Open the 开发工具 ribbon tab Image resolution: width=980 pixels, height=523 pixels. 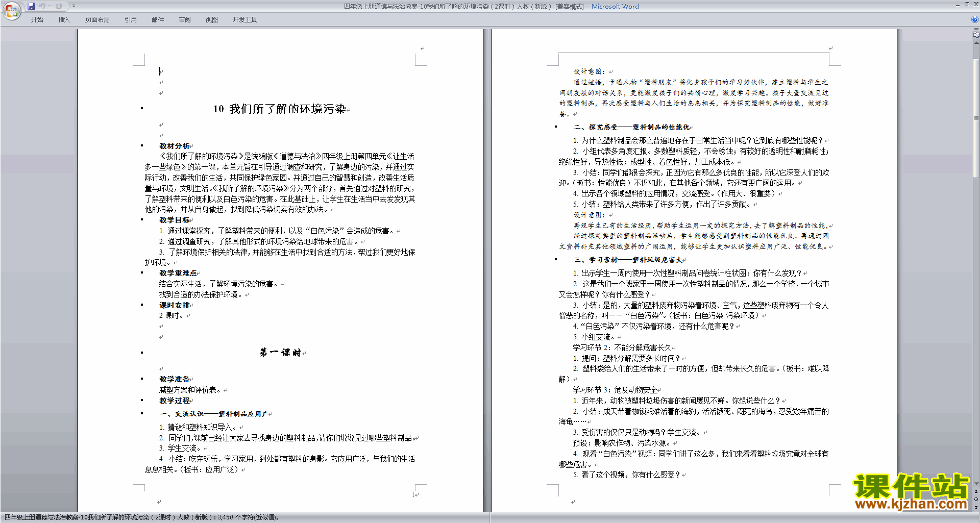(245, 20)
